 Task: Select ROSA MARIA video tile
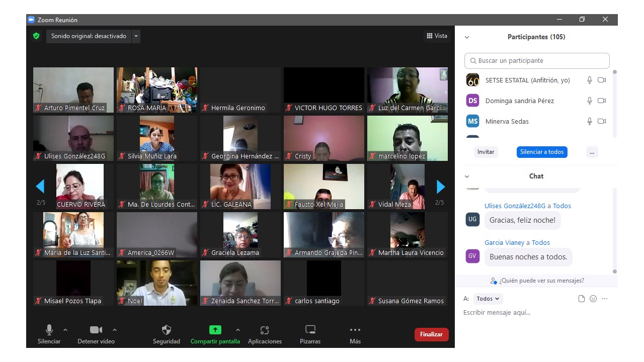click(157, 90)
